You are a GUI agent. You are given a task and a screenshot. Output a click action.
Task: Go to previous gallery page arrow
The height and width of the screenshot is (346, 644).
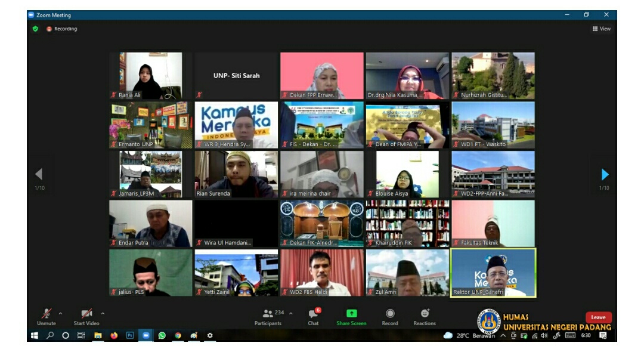39,174
